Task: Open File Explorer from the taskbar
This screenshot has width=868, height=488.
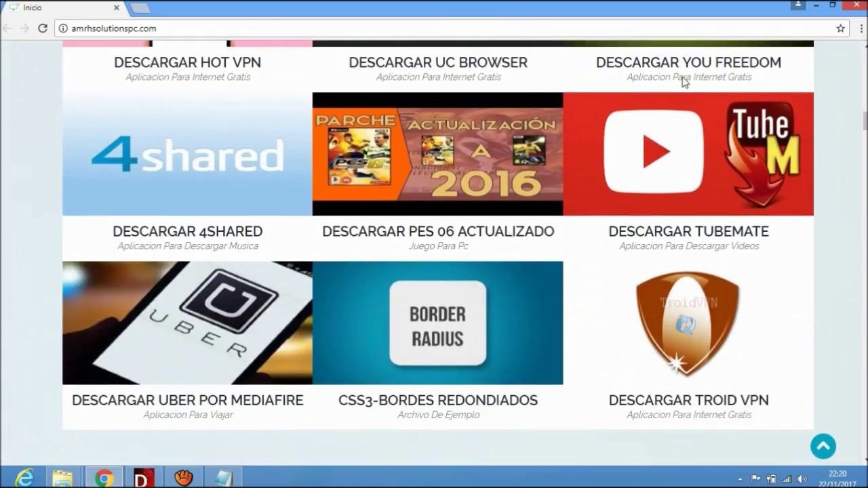Action: pyautogui.click(x=62, y=478)
